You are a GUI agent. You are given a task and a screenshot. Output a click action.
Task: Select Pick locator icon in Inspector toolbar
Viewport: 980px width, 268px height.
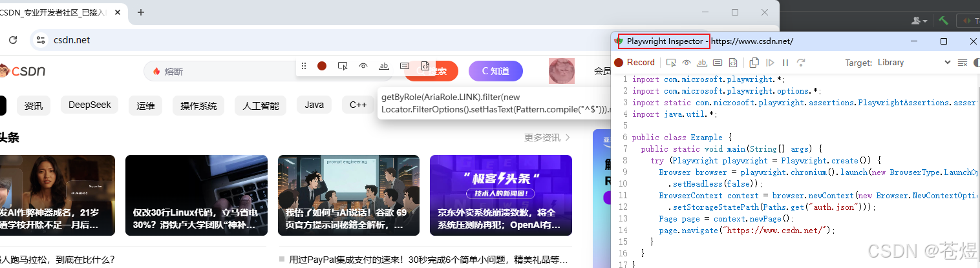pyautogui.click(x=671, y=63)
